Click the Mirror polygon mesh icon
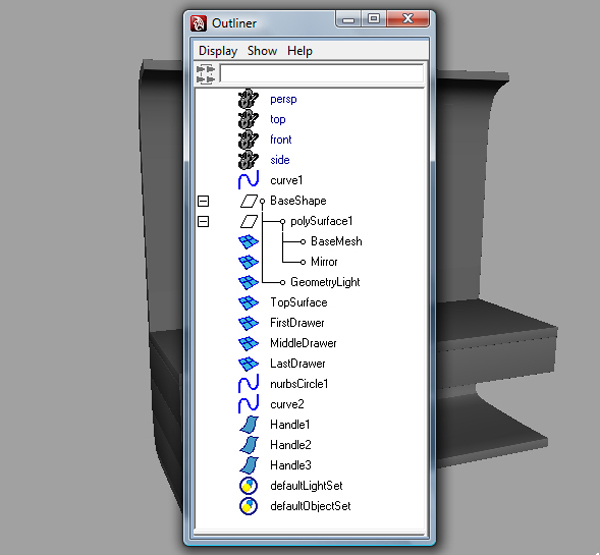Image resolution: width=600 pixels, height=555 pixels. 248,262
